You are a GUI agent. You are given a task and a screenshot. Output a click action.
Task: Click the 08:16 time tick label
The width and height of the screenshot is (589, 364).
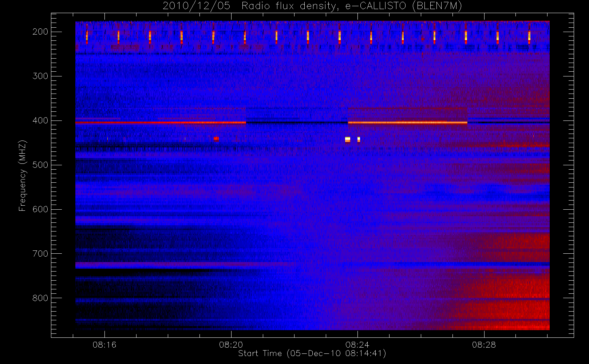click(104, 345)
